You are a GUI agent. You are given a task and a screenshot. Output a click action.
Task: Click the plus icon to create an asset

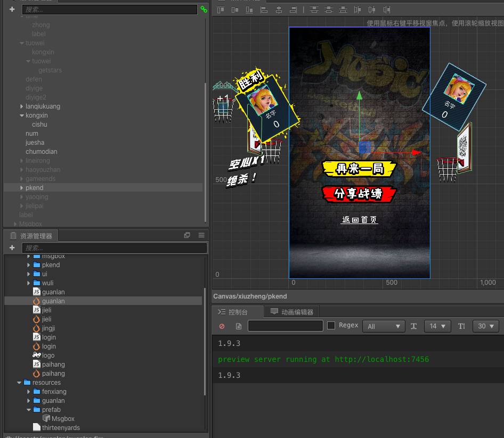(12, 247)
